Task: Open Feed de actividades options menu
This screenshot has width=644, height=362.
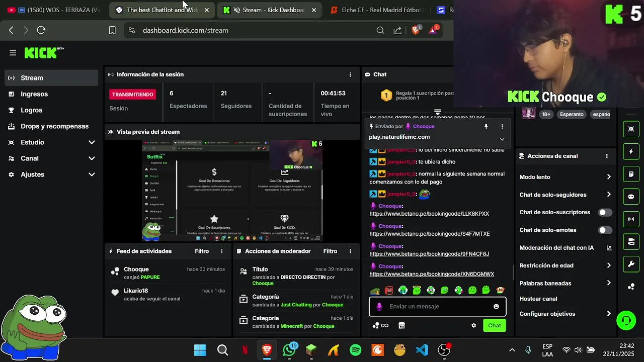Action: (222, 251)
